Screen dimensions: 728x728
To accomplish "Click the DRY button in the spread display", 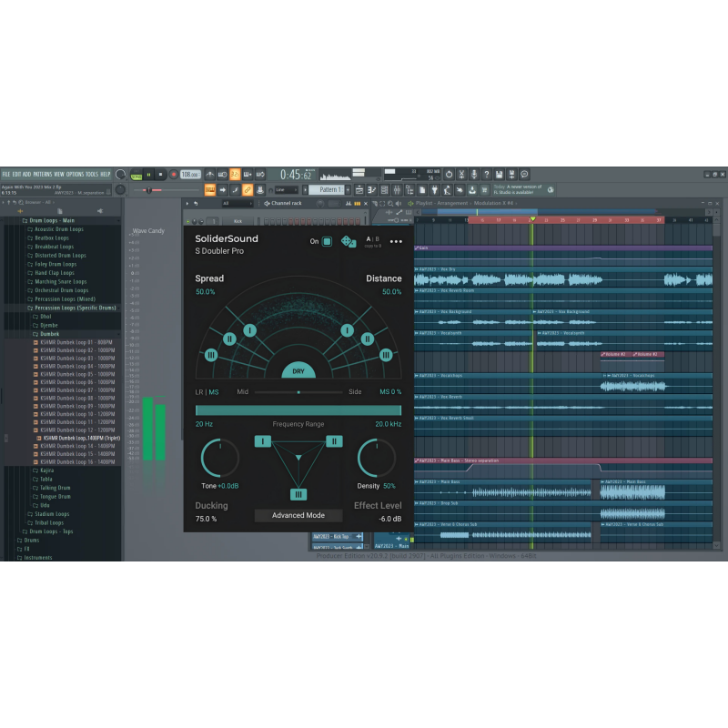I will (x=298, y=370).
